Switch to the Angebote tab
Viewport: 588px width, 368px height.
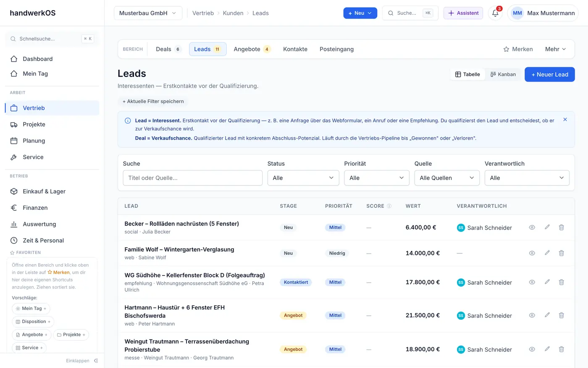click(x=252, y=49)
